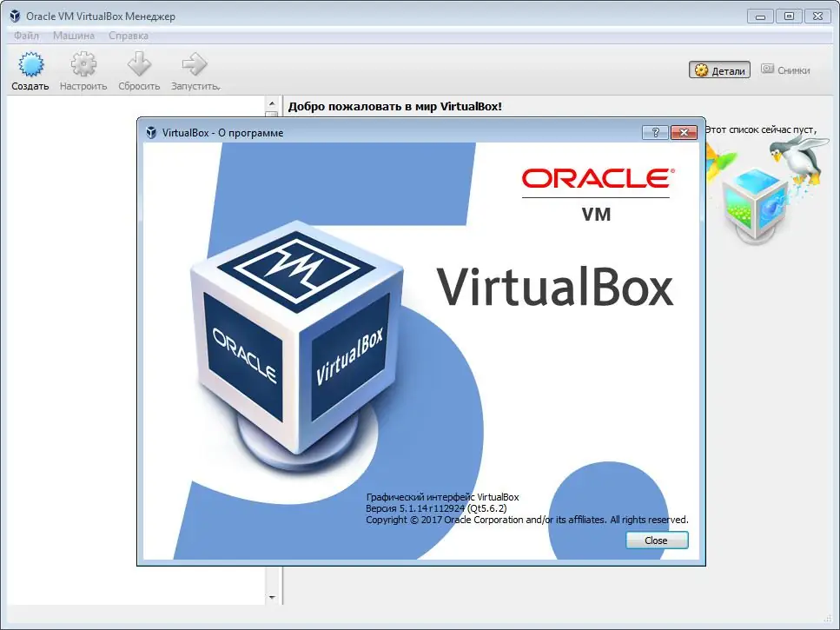Click the Сбросить down-arrow toolbar icon
840x630 pixels.
click(139, 64)
